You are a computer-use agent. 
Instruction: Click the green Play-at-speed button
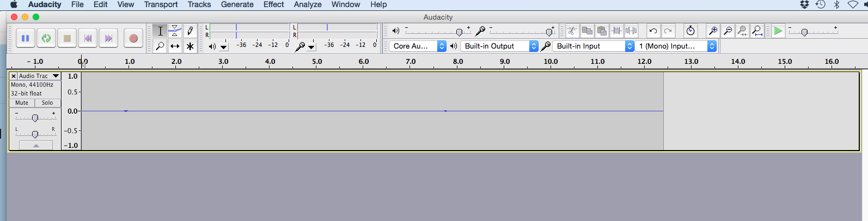[778, 31]
